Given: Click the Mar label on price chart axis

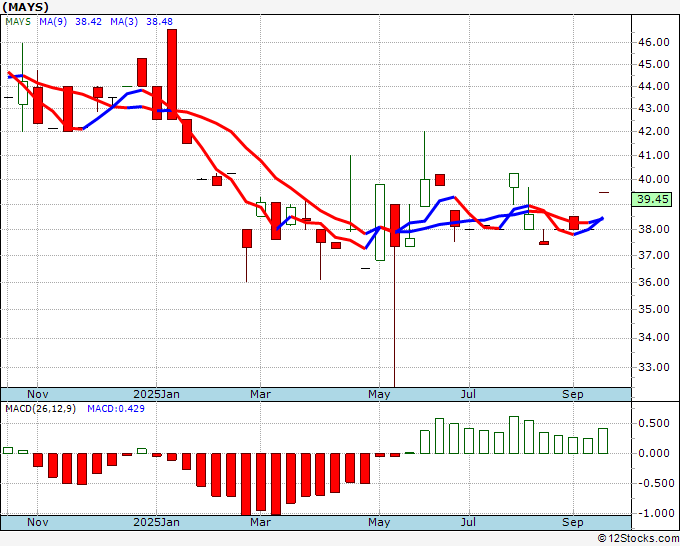Looking at the screenshot, I should tap(260, 394).
